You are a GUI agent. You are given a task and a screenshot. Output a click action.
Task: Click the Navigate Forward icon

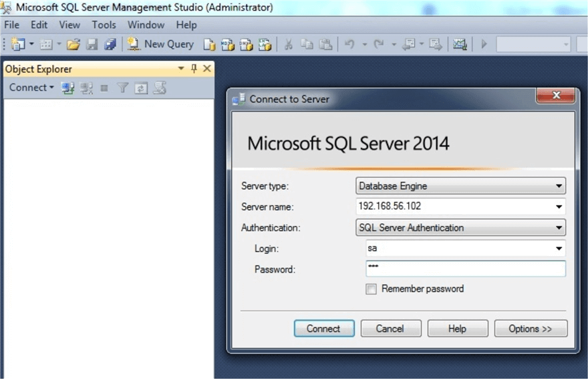tap(436, 45)
